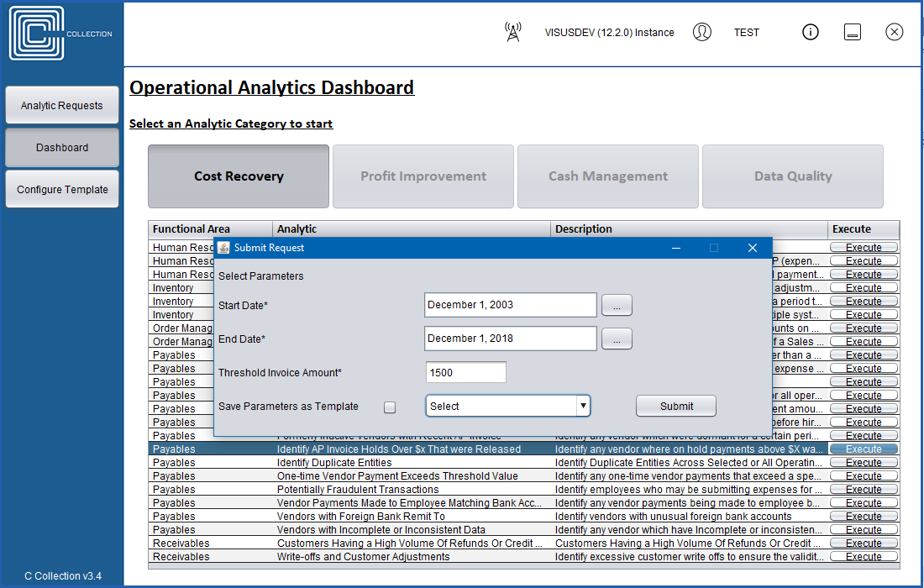Close the application with the circled X
924x588 pixels.
tap(894, 32)
